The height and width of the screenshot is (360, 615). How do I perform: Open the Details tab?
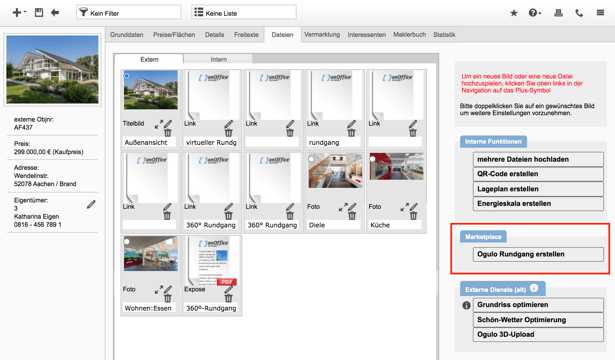[215, 35]
